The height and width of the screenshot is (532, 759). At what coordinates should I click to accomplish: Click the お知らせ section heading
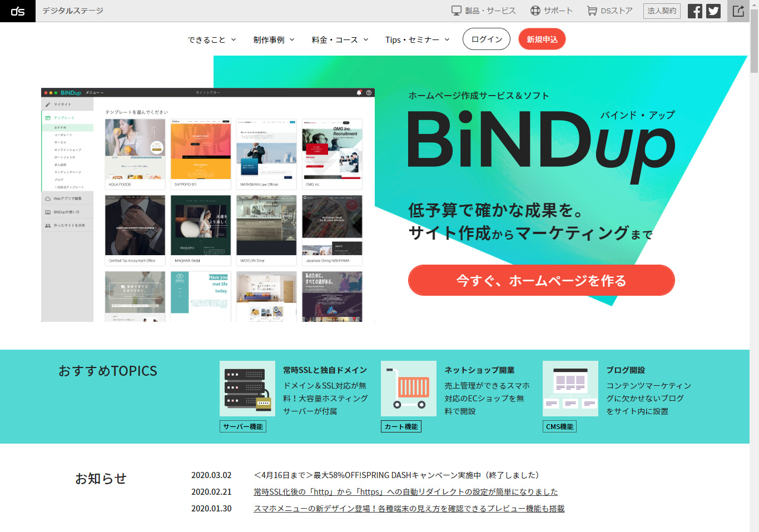coord(101,478)
